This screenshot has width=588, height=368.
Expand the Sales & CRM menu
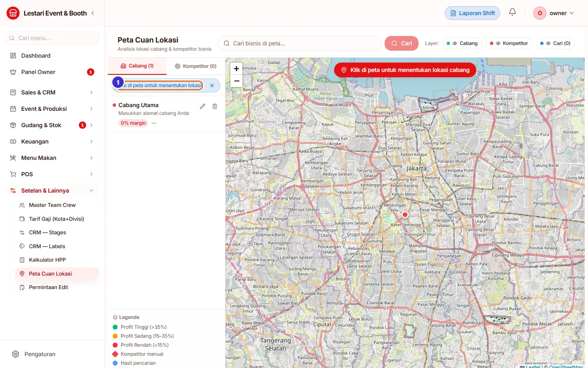pos(52,92)
